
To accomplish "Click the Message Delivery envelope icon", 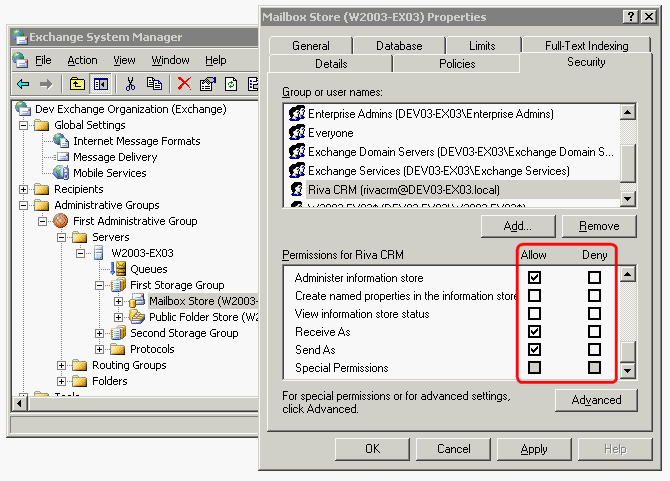I will click(x=62, y=157).
